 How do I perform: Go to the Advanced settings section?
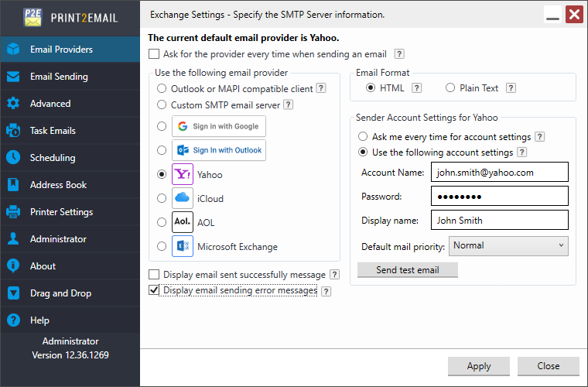(x=50, y=104)
